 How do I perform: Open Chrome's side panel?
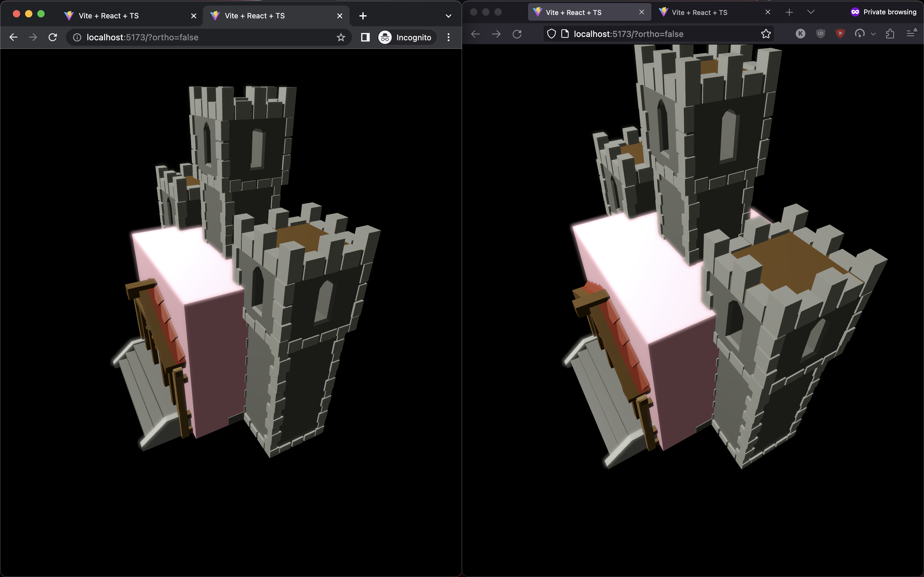(x=365, y=37)
